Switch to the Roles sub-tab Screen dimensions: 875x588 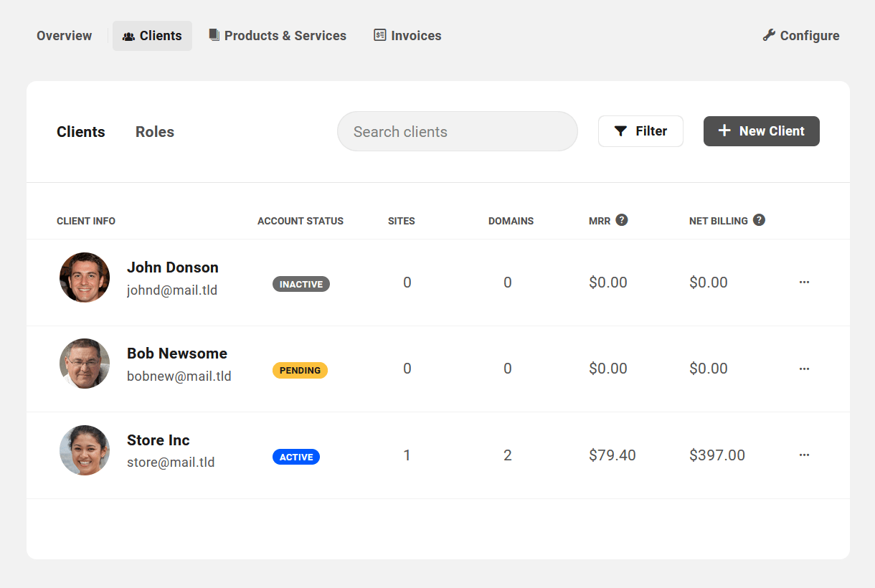[x=155, y=132]
